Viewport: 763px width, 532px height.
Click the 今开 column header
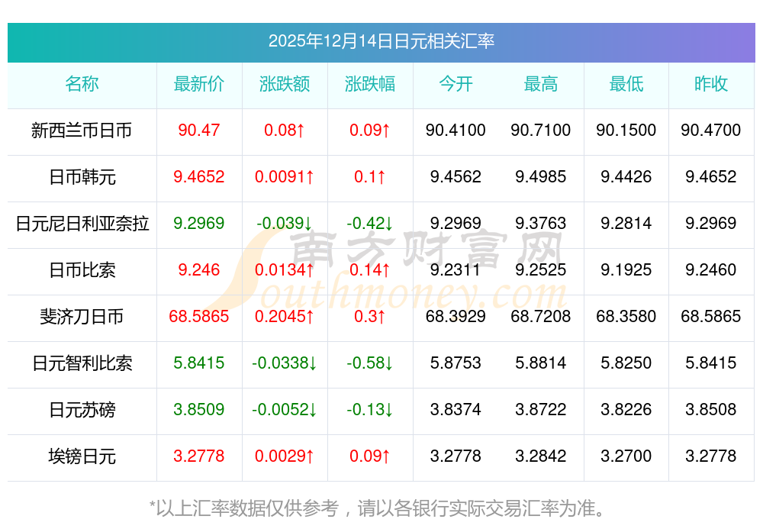456,84
